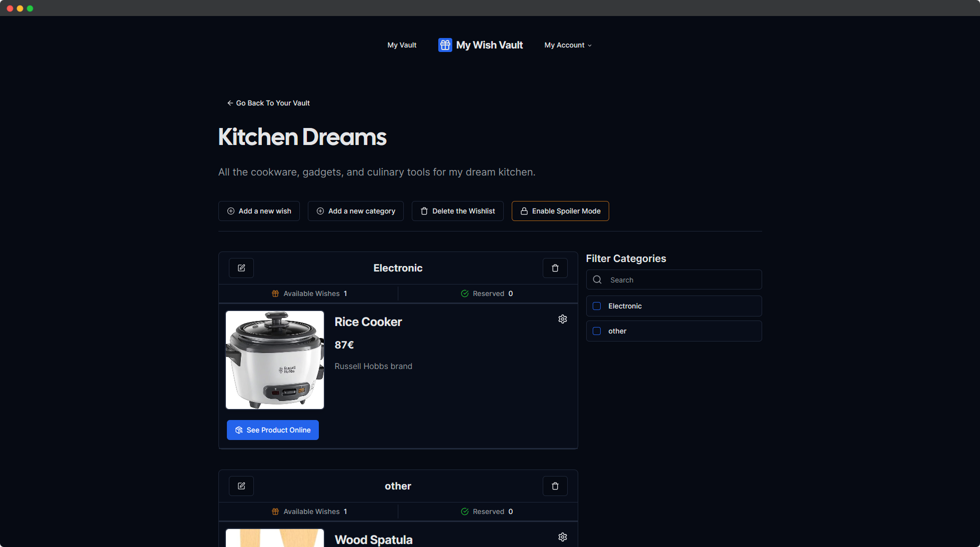Go back to your vault
Image resolution: width=980 pixels, height=547 pixels.
coord(268,103)
